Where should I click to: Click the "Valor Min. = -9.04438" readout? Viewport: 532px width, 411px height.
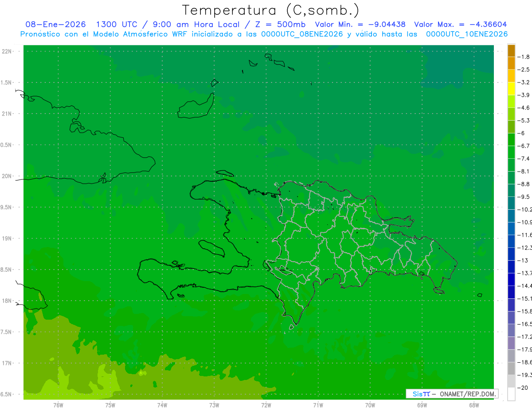point(360,24)
